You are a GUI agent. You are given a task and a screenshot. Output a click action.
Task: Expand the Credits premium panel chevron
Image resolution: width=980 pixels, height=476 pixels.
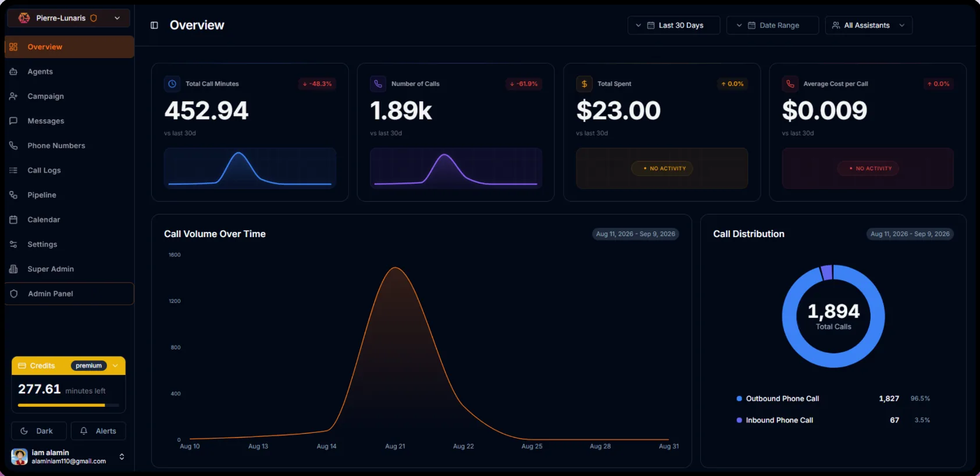click(x=115, y=366)
